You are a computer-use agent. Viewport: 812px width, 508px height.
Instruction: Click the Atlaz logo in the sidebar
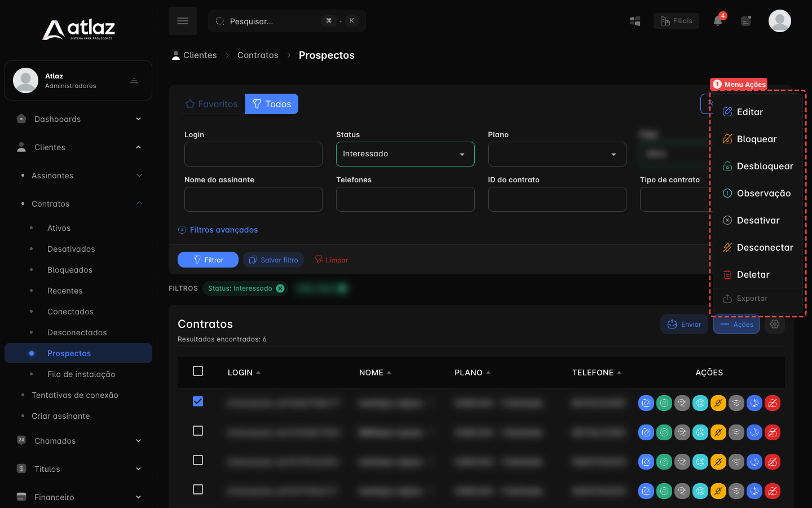pyautogui.click(x=78, y=29)
